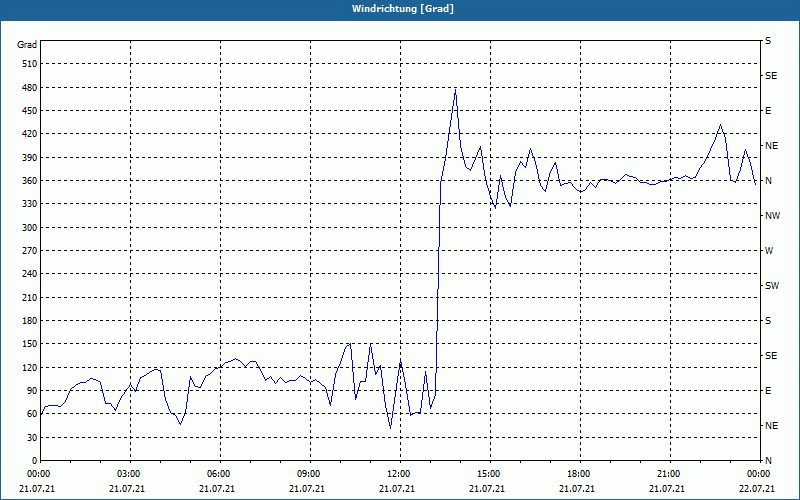800x500 pixels.
Task: Select the Grad axis unit label
Action: coord(27,45)
